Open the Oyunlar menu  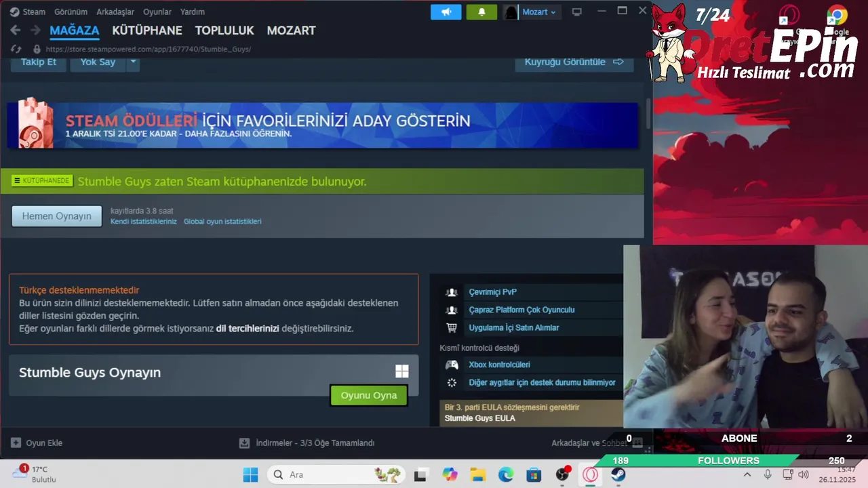coord(157,12)
